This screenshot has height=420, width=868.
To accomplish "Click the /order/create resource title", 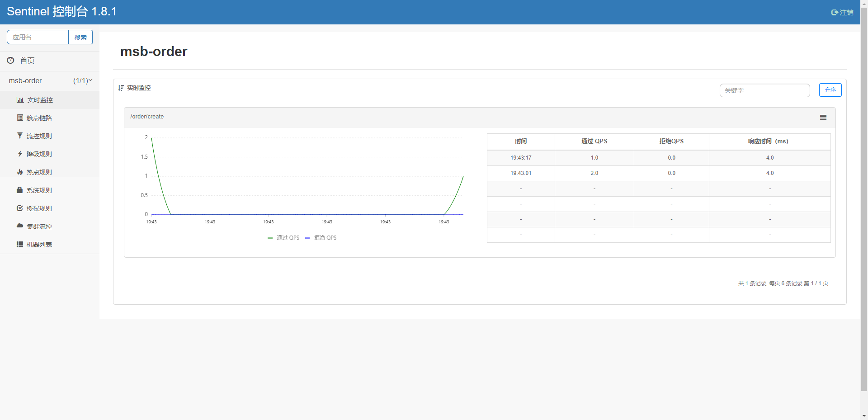I will (x=147, y=117).
